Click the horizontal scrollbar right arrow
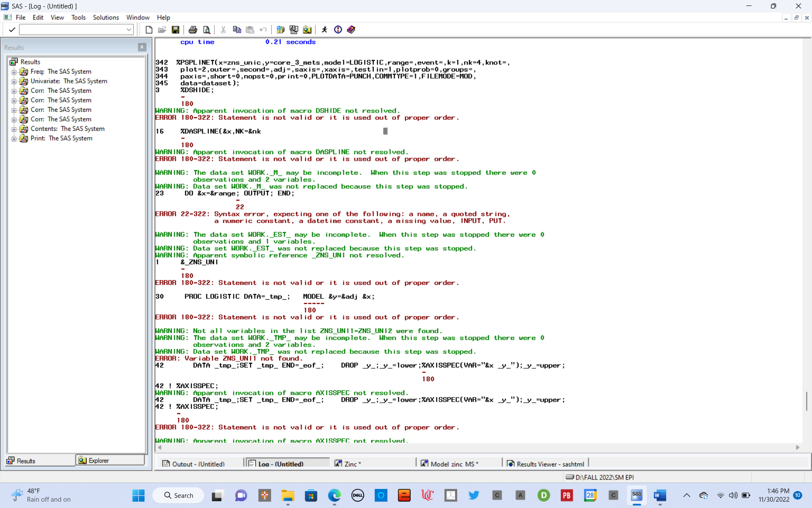The image size is (812, 508). coord(798,447)
